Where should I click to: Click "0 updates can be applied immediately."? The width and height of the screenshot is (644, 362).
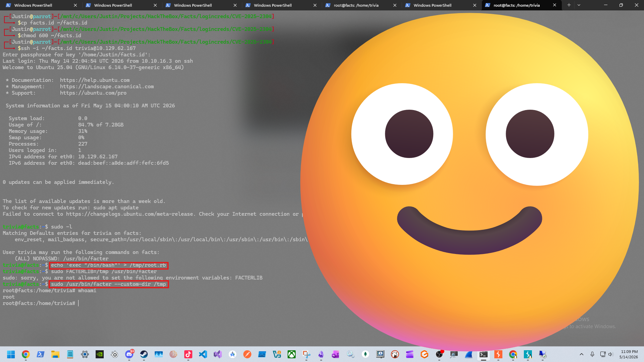(58, 182)
